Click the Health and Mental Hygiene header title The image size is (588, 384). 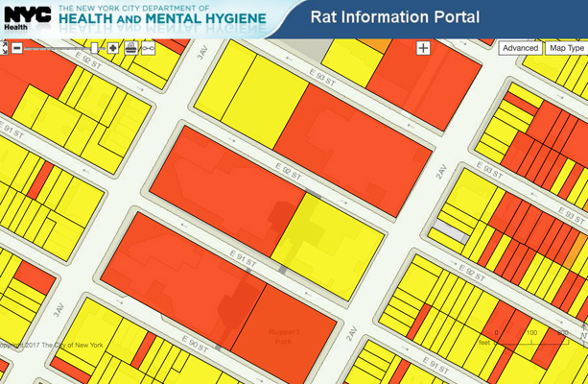(x=161, y=17)
